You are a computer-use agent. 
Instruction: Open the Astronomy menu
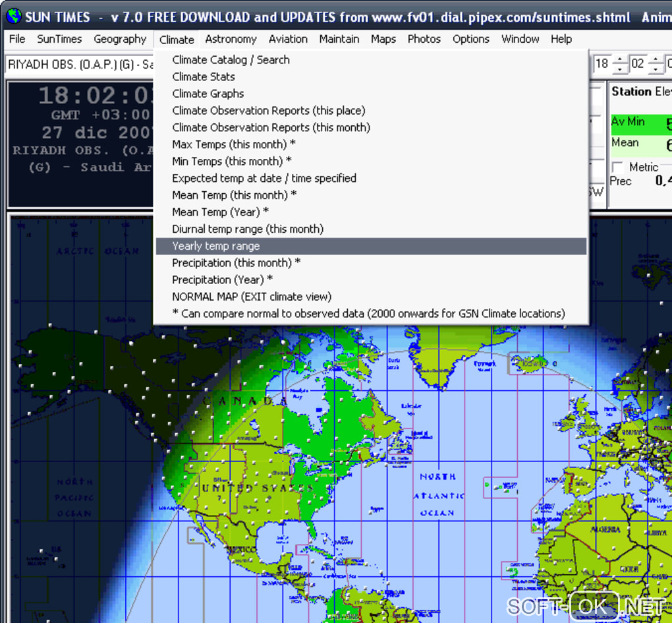coord(231,39)
